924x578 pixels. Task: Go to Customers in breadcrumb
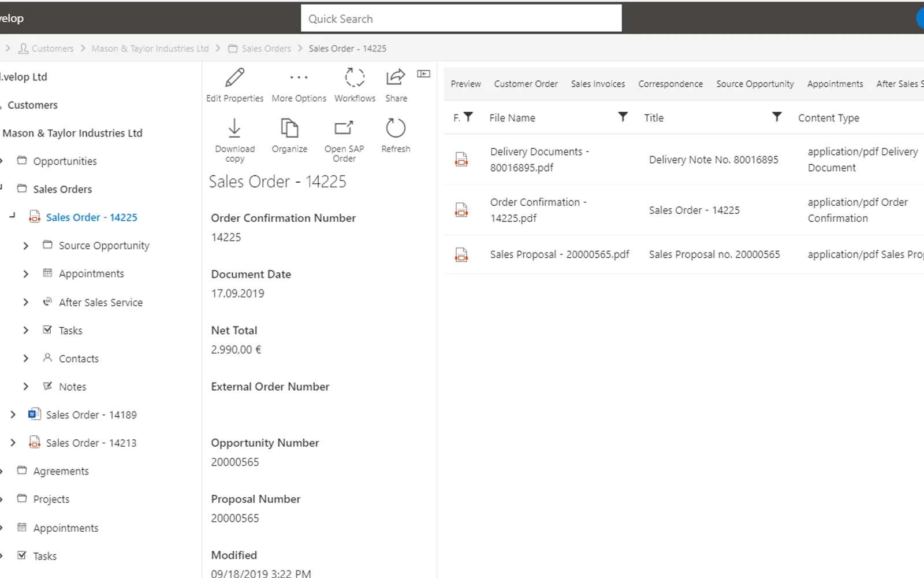click(53, 49)
